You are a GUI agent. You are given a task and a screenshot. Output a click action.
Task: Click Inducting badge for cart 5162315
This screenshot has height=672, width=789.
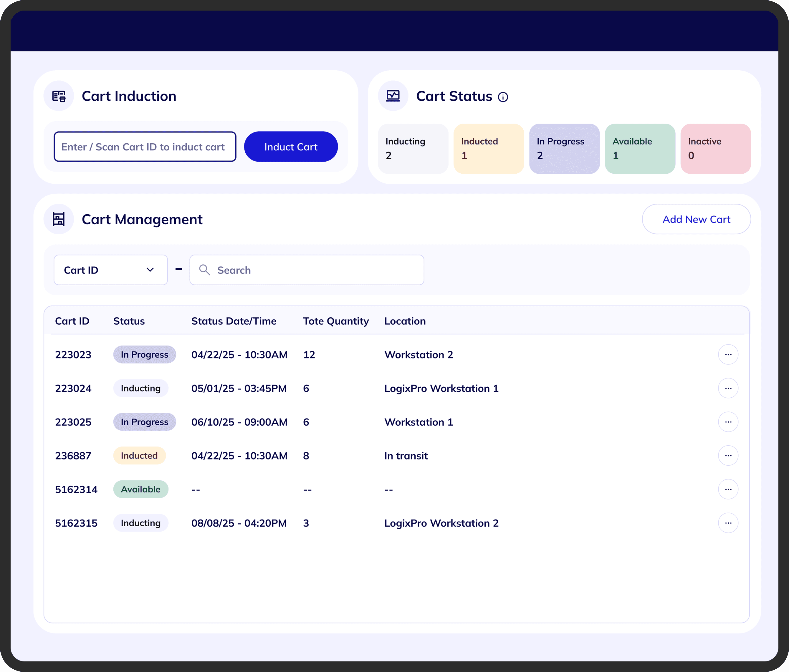141,523
